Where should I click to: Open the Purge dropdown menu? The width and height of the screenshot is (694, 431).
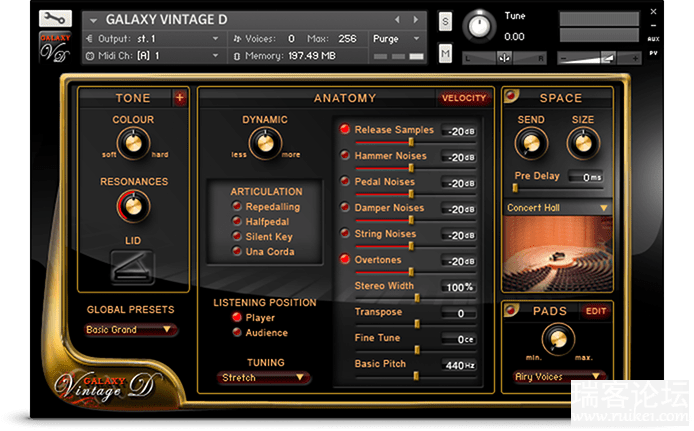396,39
